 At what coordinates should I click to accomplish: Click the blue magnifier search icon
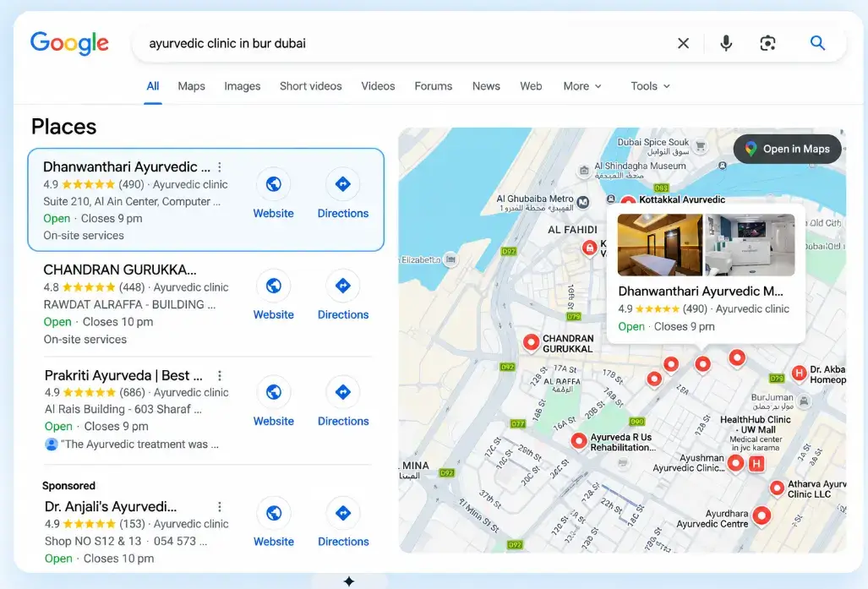pyautogui.click(x=817, y=42)
